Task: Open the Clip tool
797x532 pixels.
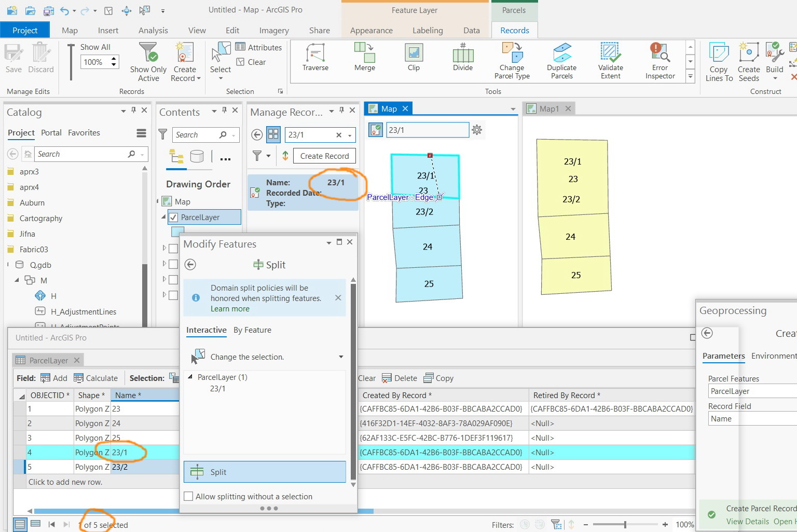Action: 414,57
